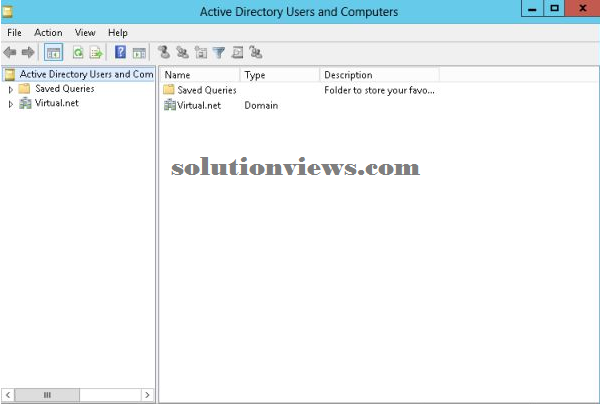
Task: Expand the Saved Queries tree node
Action: [11, 90]
